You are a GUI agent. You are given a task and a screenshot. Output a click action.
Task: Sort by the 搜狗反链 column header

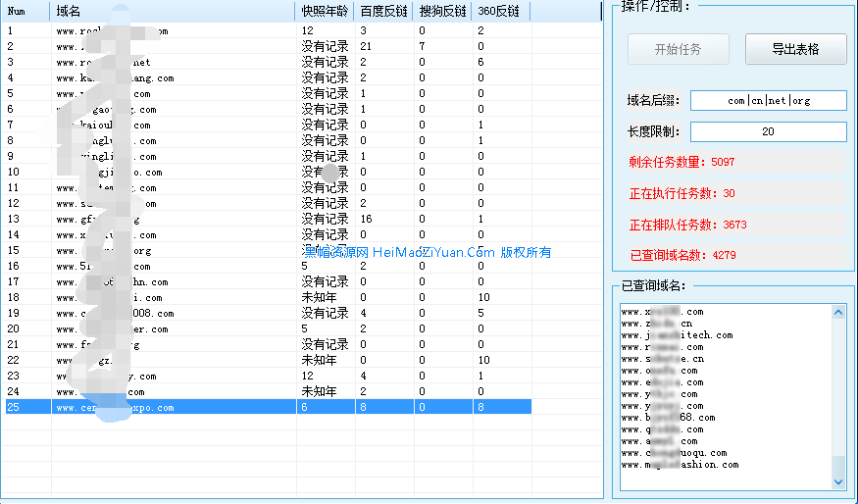click(x=441, y=11)
